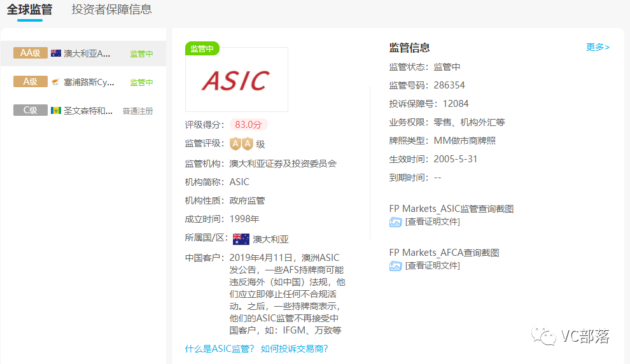Open the 更多> link
This screenshot has width=630, height=364.
[598, 47]
